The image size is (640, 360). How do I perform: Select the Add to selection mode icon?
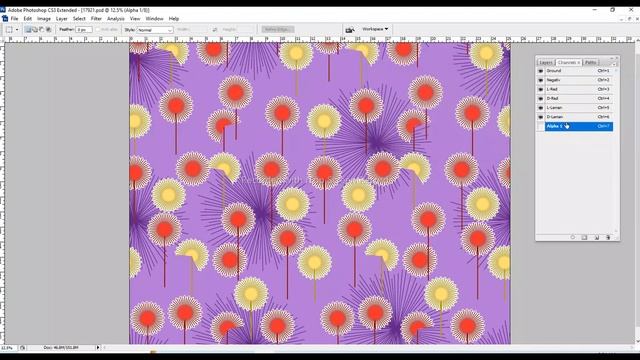pyautogui.click(x=35, y=29)
